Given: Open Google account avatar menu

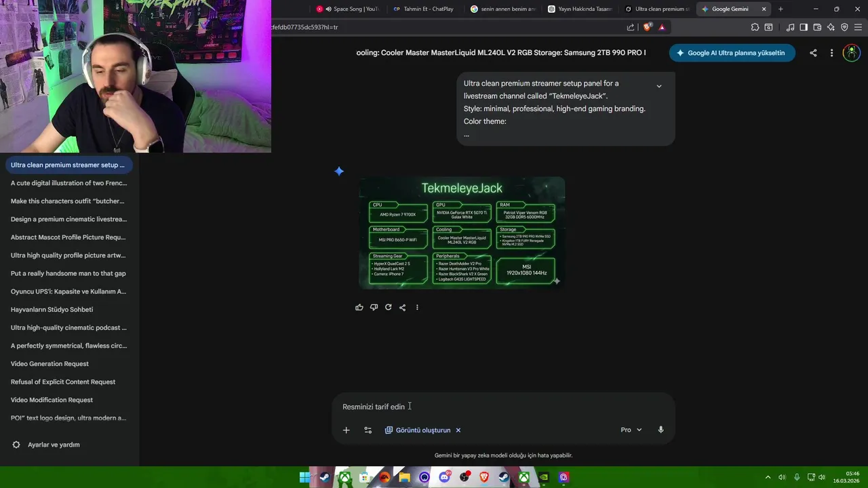Looking at the screenshot, I should point(851,53).
